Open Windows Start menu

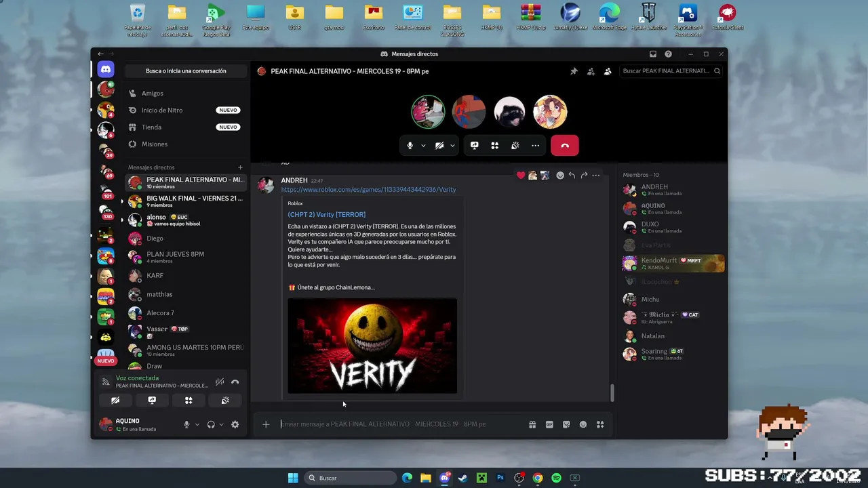point(293,478)
